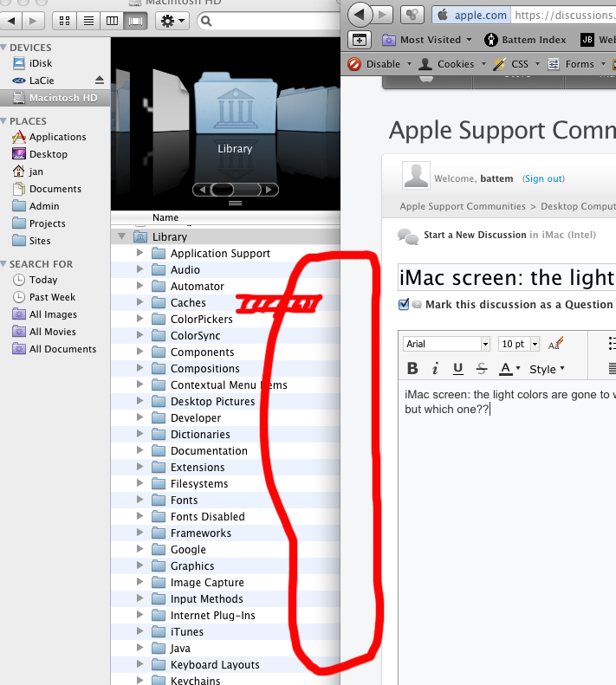The image size is (616, 685).
Task: Switch Finder to list view
Action: point(88,21)
